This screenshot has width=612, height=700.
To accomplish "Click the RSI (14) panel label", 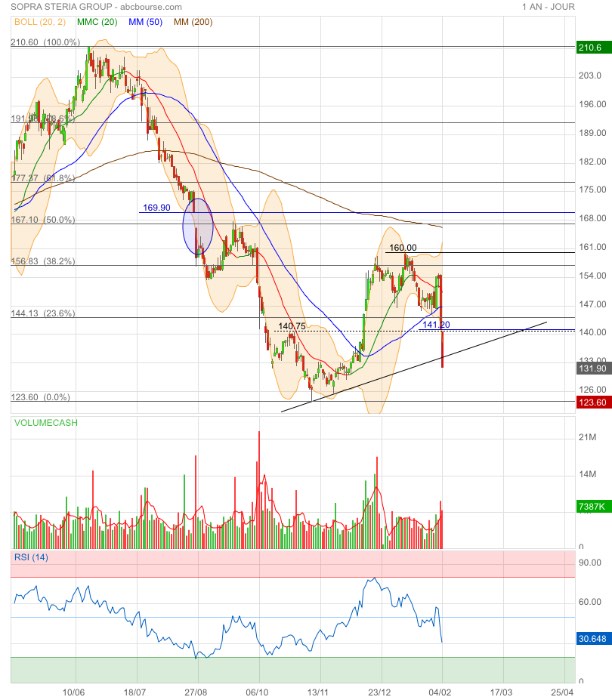I will click(31, 557).
